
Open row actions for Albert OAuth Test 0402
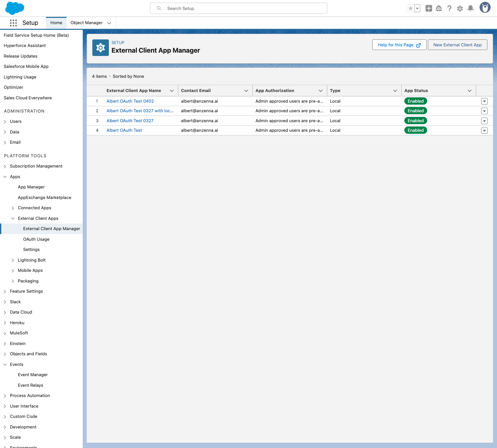(x=484, y=101)
